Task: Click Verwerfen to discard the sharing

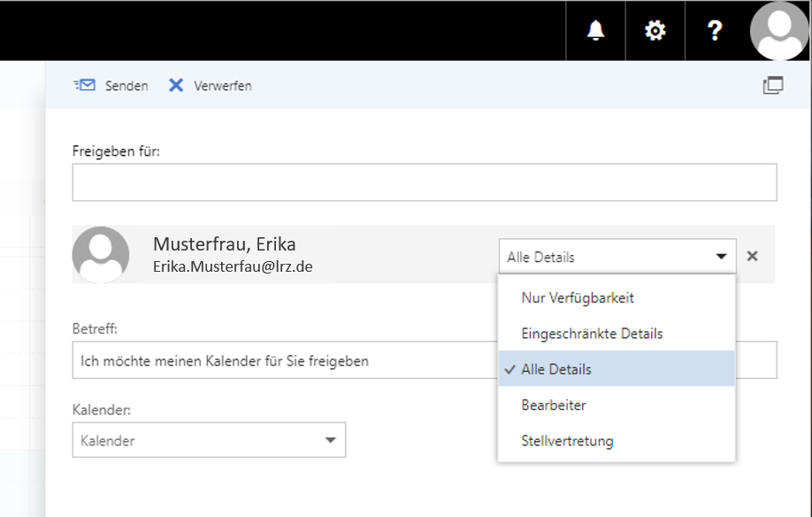Action: pos(211,86)
